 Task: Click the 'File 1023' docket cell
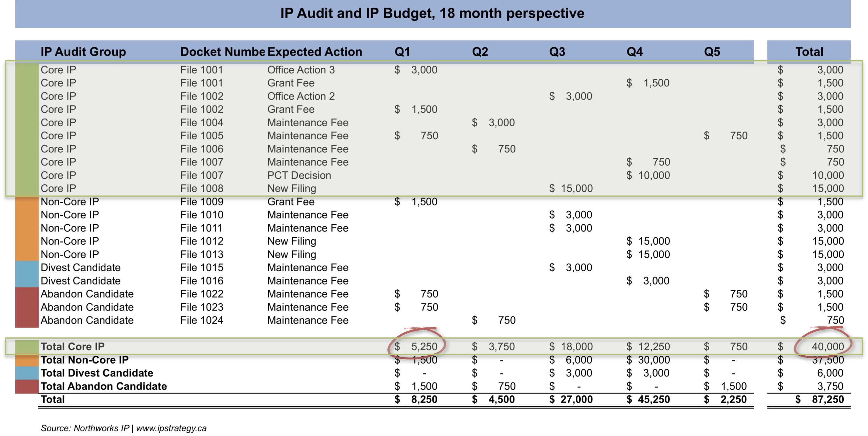(202, 307)
